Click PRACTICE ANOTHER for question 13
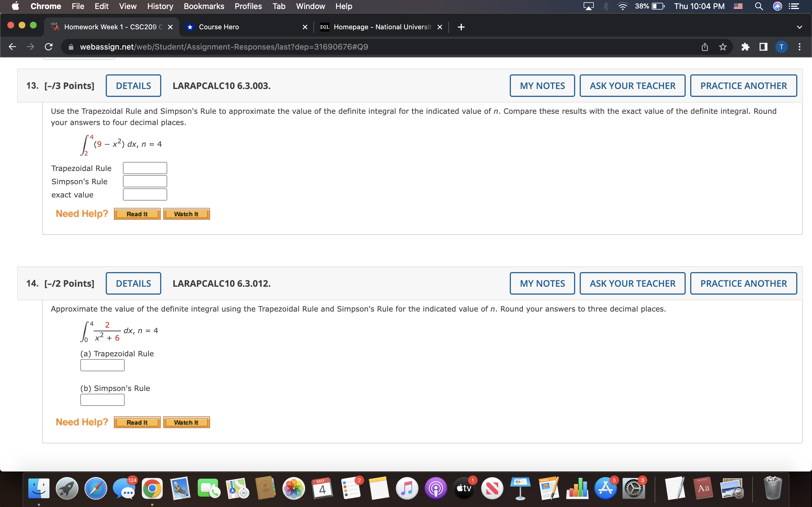Screen dimensions: 812x507 click(743, 86)
